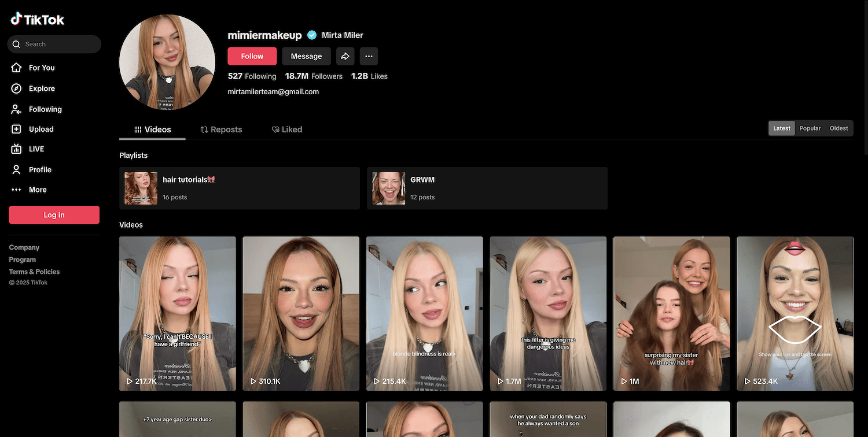Open the More options ellipsis menu
This screenshot has height=437, width=868.
[x=369, y=56]
